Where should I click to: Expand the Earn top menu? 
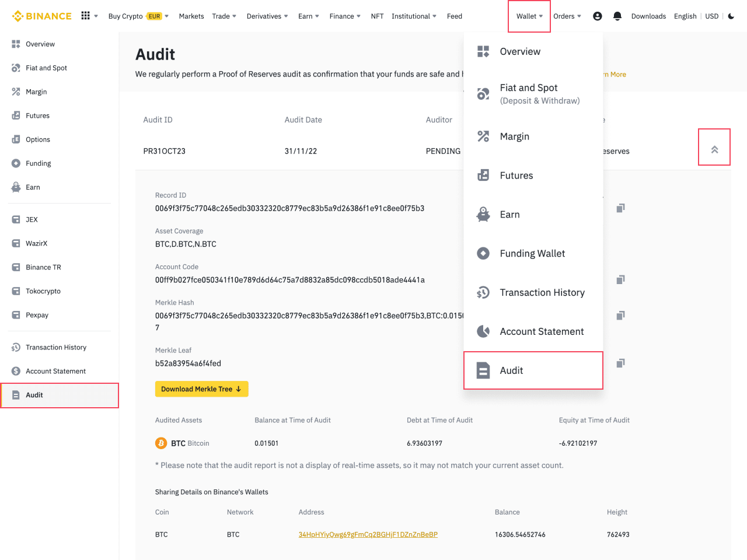(x=309, y=16)
